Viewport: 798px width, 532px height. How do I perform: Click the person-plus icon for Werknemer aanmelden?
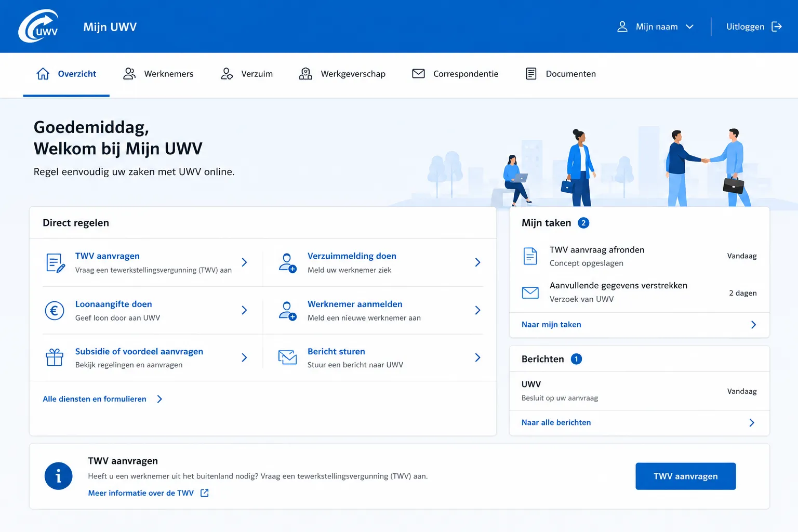click(287, 311)
